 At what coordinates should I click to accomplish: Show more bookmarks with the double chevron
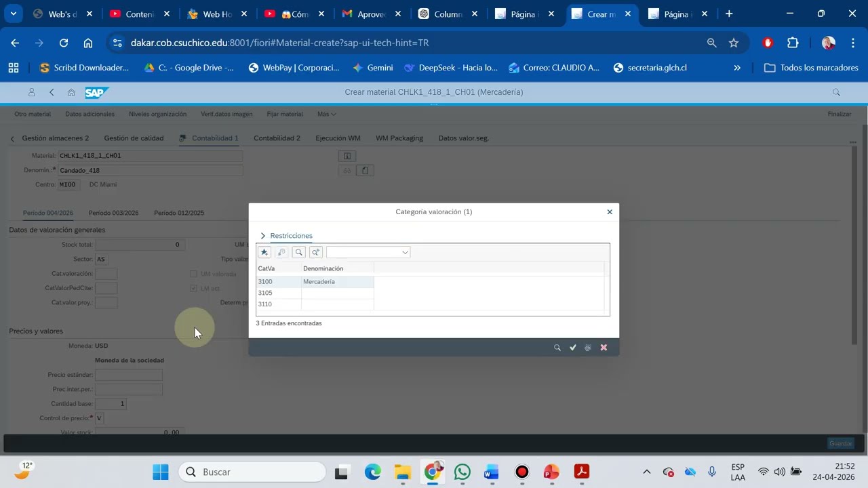point(737,68)
